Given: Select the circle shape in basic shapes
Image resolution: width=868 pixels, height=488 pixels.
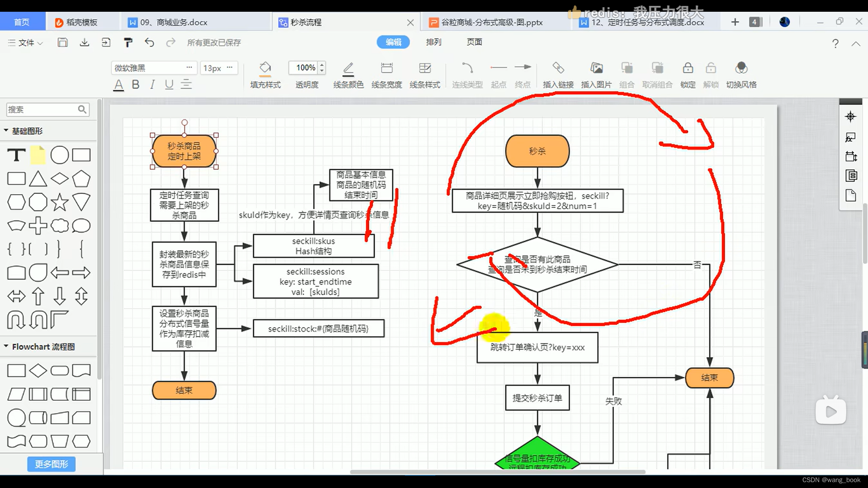Looking at the screenshot, I should click(x=60, y=155).
